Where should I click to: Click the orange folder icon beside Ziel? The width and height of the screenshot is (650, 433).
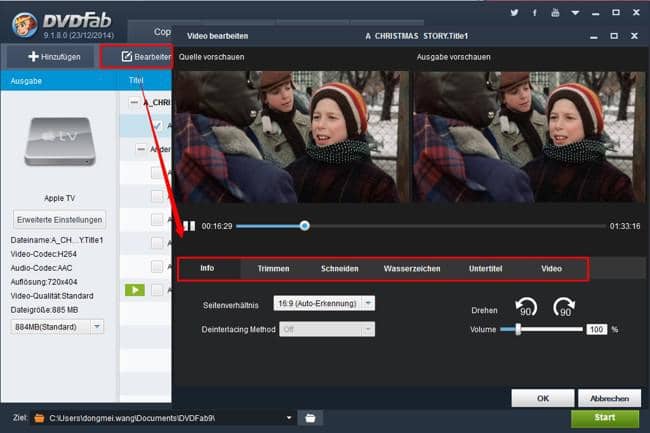click(x=39, y=418)
